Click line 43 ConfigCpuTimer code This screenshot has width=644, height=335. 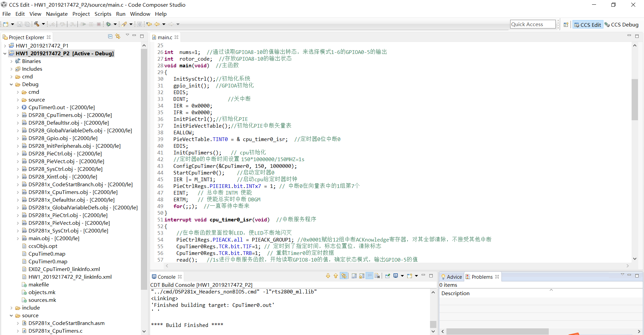click(x=235, y=166)
